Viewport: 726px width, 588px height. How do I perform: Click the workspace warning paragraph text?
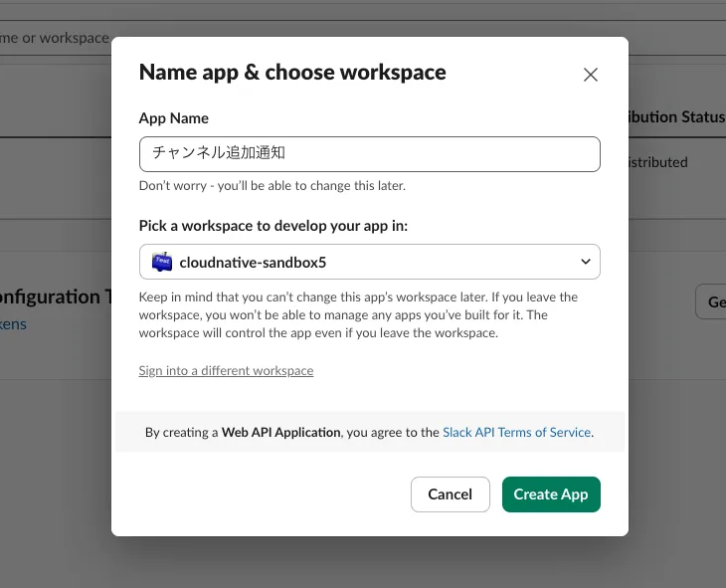point(358,315)
